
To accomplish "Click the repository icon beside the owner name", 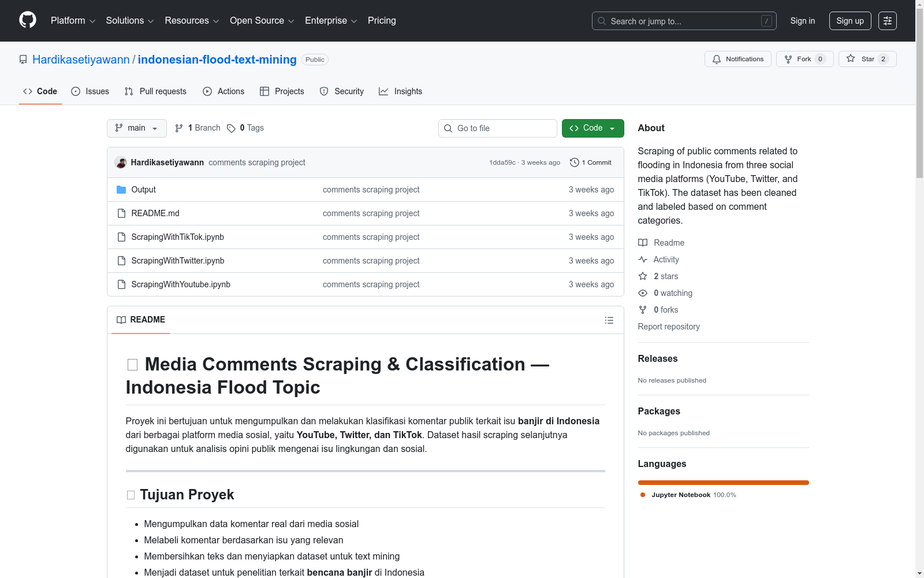I will pyautogui.click(x=23, y=60).
